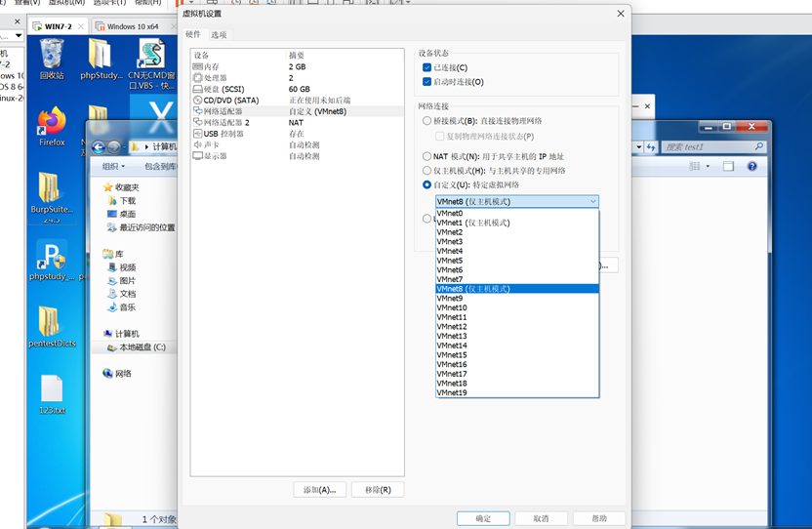Open the BurpSuite folder icon
The width and height of the screenshot is (812, 529).
(x=52, y=193)
